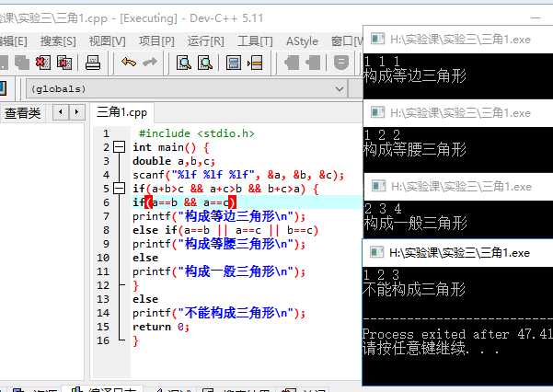
Task: Click the printf 构成一般三角形 code line
Action: click(x=219, y=271)
